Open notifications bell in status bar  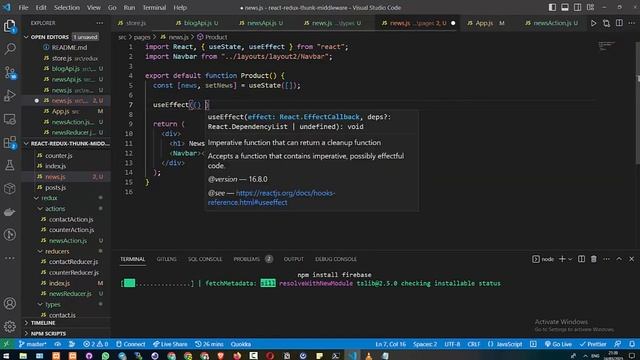tap(631, 344)
